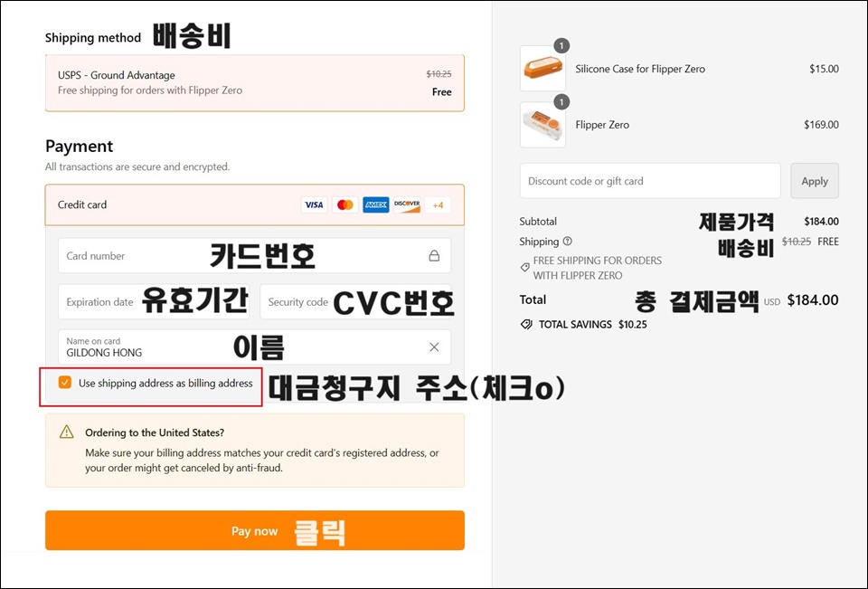Click the $15.00 silicone case price
The image size is (868, 589).
[824, 69]
